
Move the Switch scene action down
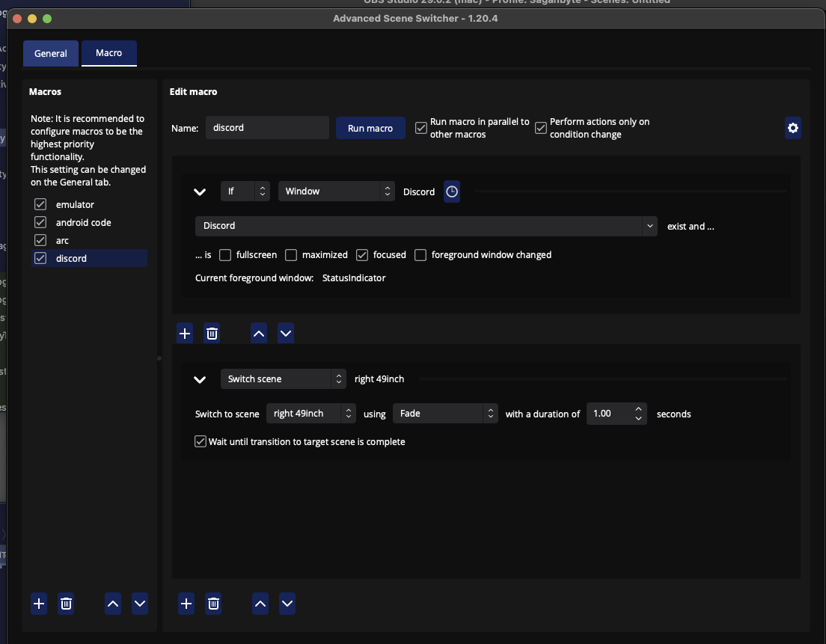point(287,604)
